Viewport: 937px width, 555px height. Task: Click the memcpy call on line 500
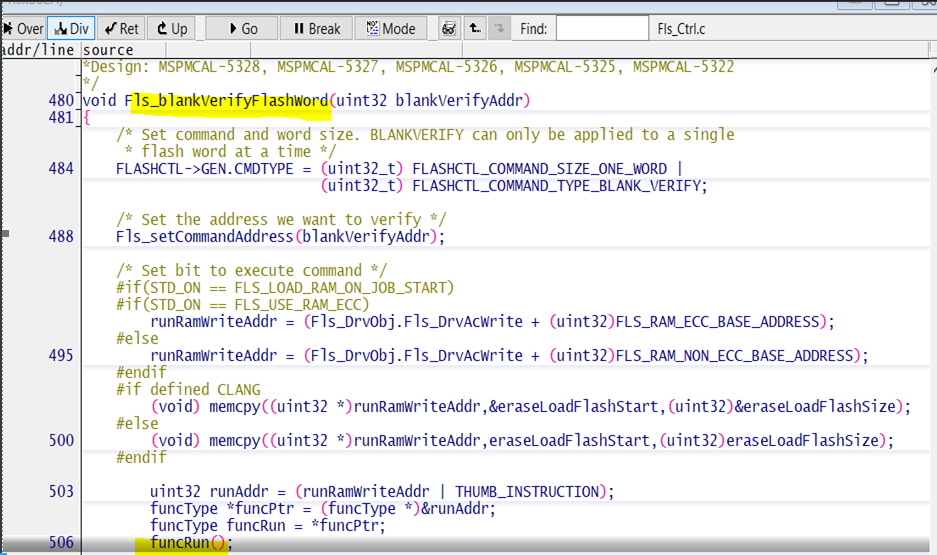coord(522,440)
